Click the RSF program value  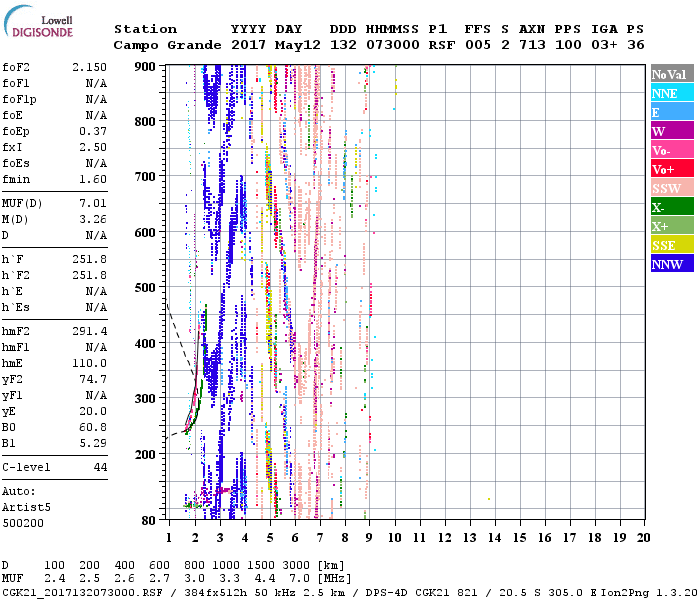point(442,45)
